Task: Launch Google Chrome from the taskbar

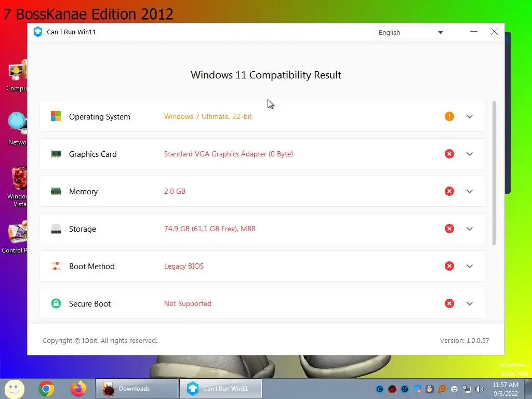Action: (x=46, y=389)
